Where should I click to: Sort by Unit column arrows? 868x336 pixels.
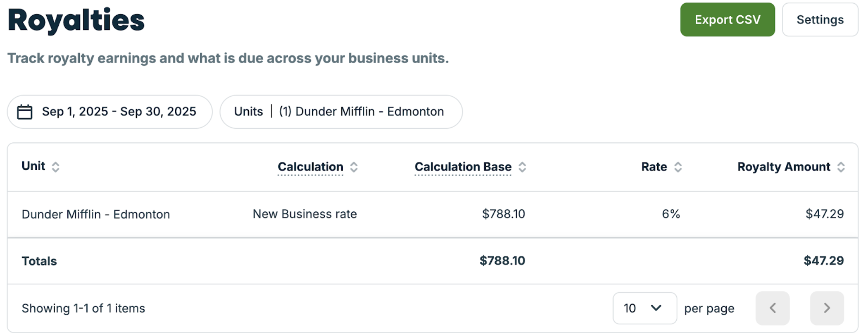(55, 167)
